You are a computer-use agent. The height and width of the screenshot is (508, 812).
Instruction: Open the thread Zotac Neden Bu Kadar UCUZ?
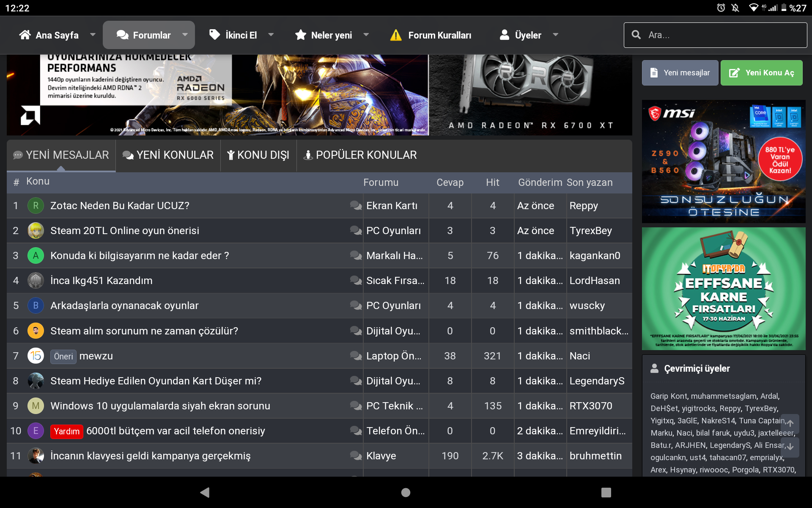(x=120, y=206)
